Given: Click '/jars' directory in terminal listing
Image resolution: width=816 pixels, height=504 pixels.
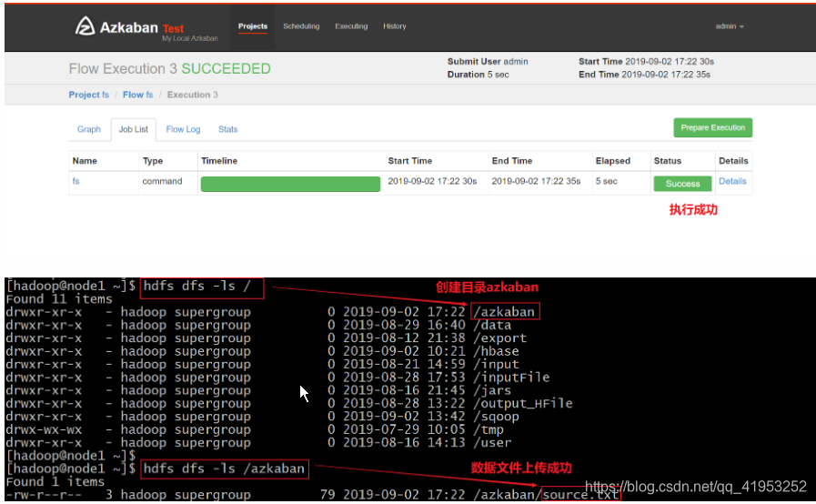Looking at the screenshot, I should (492, 390).
